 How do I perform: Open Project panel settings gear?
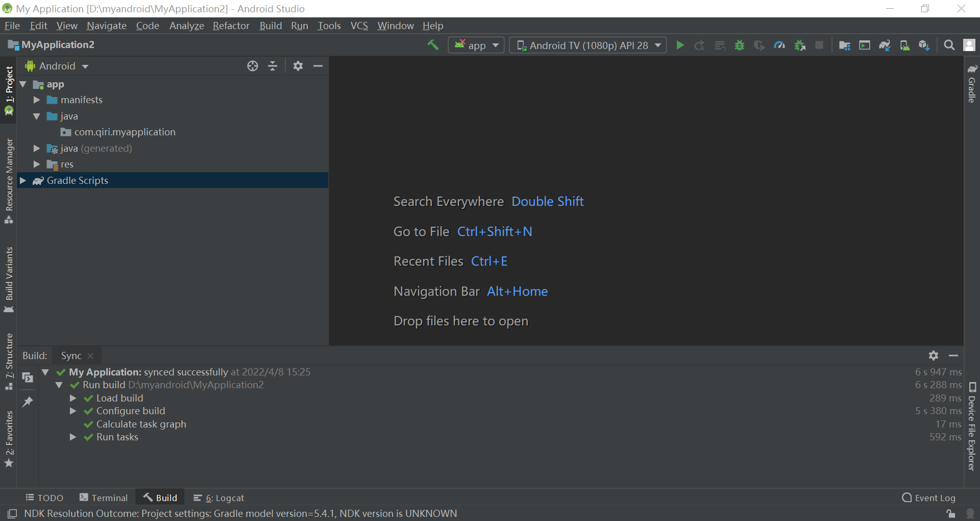pyautogui.click(x=298, y=66)
